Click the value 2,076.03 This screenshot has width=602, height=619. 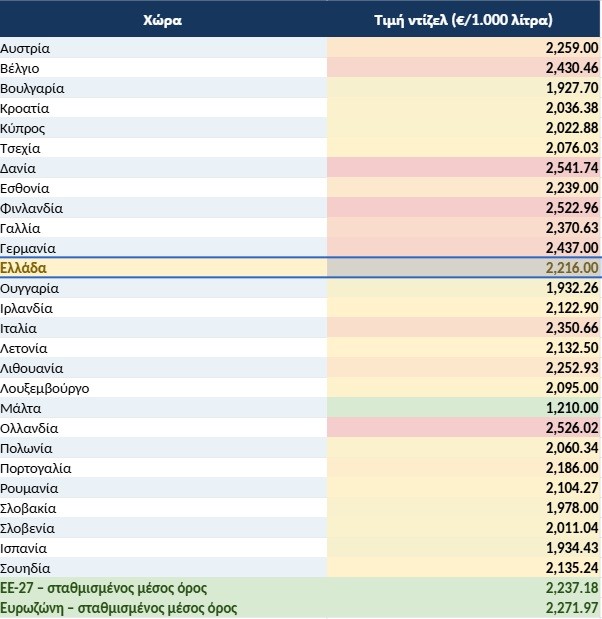[572, 148]
